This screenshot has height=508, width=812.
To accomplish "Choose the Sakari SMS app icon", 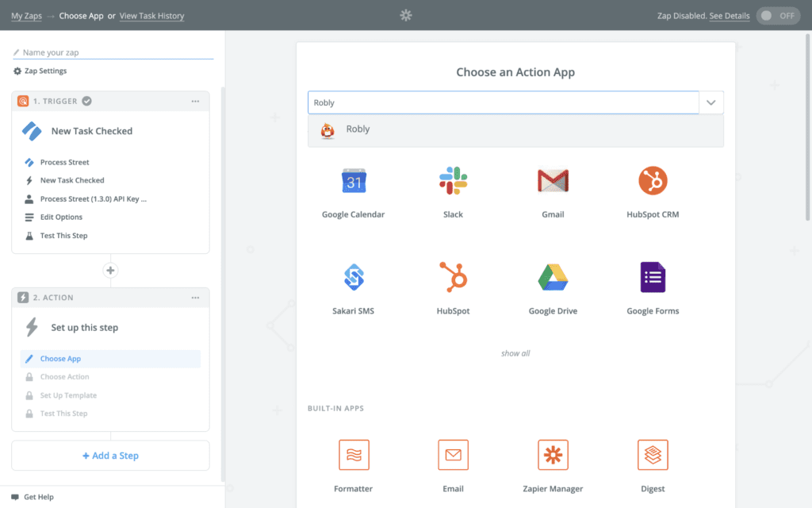I will [354, 277].
